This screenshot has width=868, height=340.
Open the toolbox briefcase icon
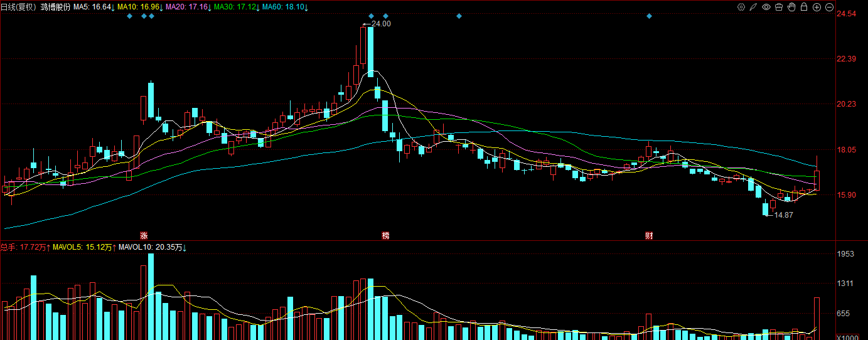[779, 7]
